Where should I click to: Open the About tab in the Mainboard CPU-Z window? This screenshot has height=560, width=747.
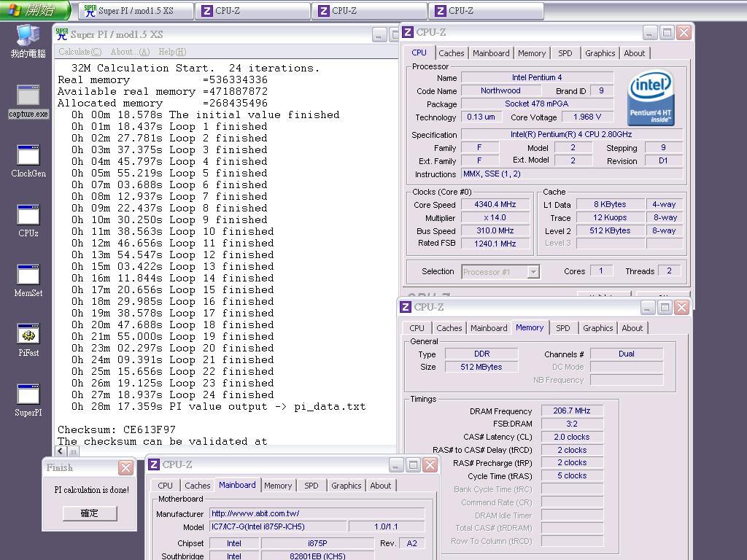pyautogui.click(x=380, y=486)
